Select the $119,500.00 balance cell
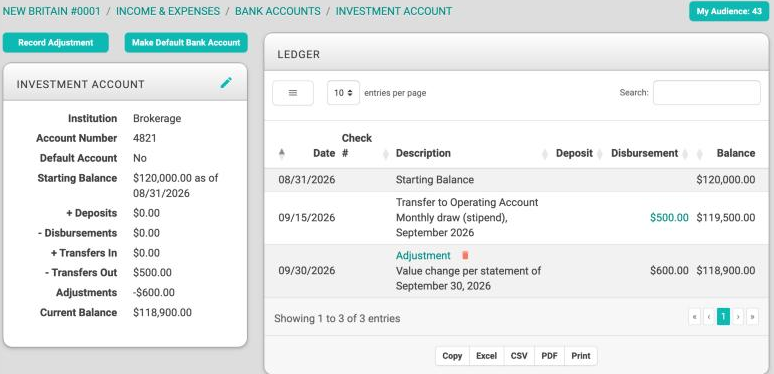The width and height of the screenshot is (774, 374). pyautogui.click(x=726, y=218)
